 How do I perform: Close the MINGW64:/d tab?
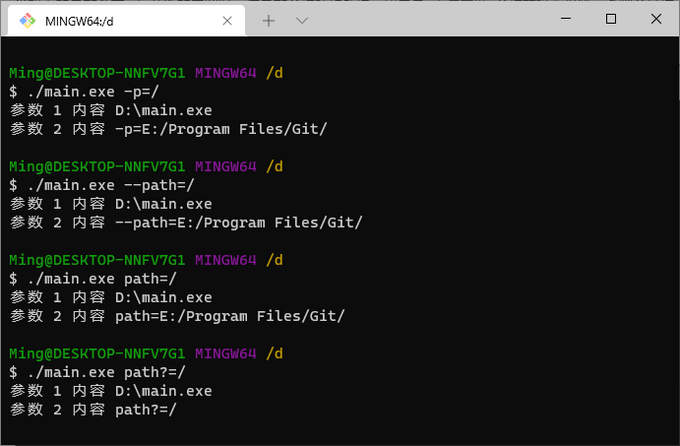click(x=229, y=20)
